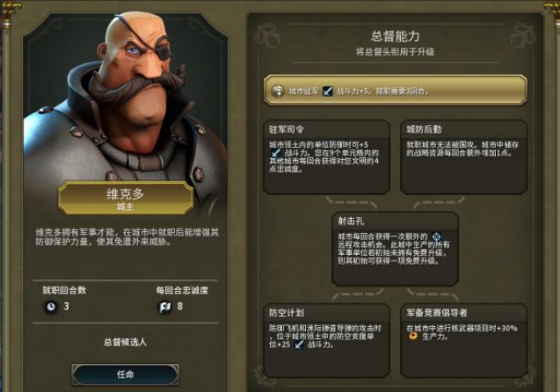
Task: Click the round governor icon in gold bar
Action: (277, 91)
